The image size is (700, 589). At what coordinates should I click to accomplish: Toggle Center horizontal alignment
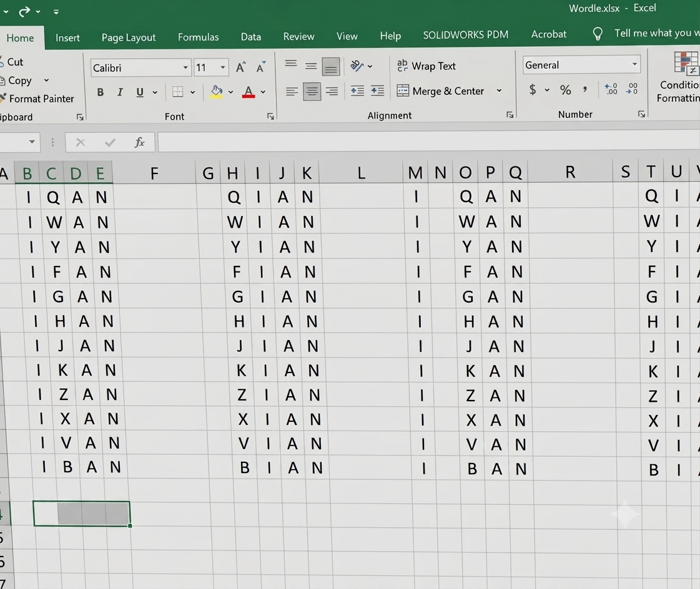coord(312,92)
